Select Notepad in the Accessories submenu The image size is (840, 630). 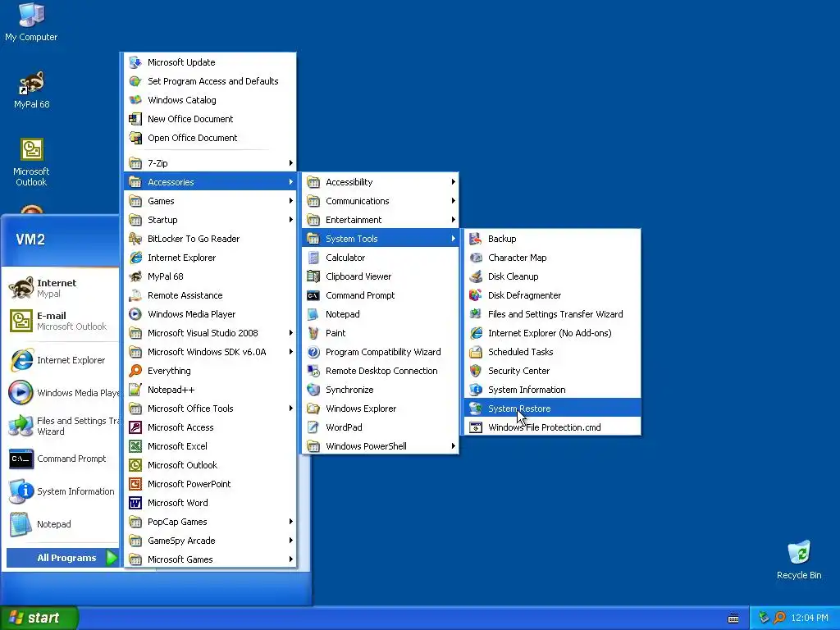(x=381, y=314)
